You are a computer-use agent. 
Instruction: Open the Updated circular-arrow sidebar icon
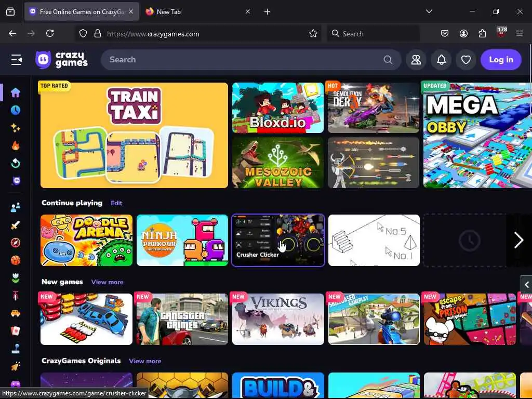[15, 163]
